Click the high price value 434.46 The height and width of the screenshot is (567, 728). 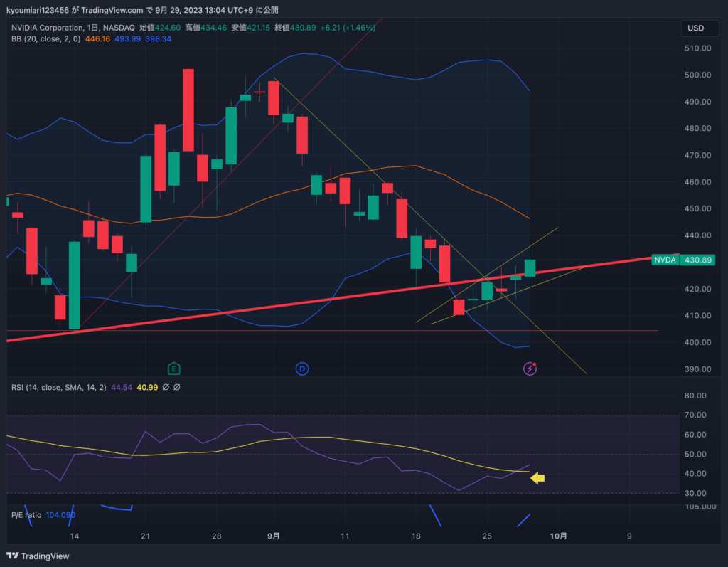[213, 28]
